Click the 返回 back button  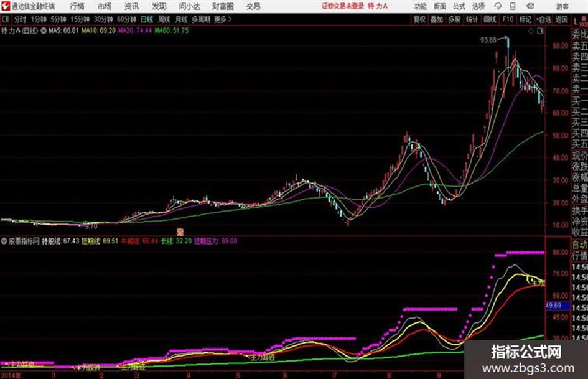pyautogui.click(x=561, y=19)
